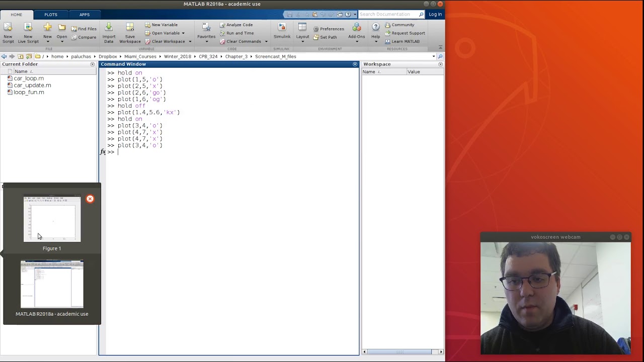Click Compare in the File section

[84, 37]
